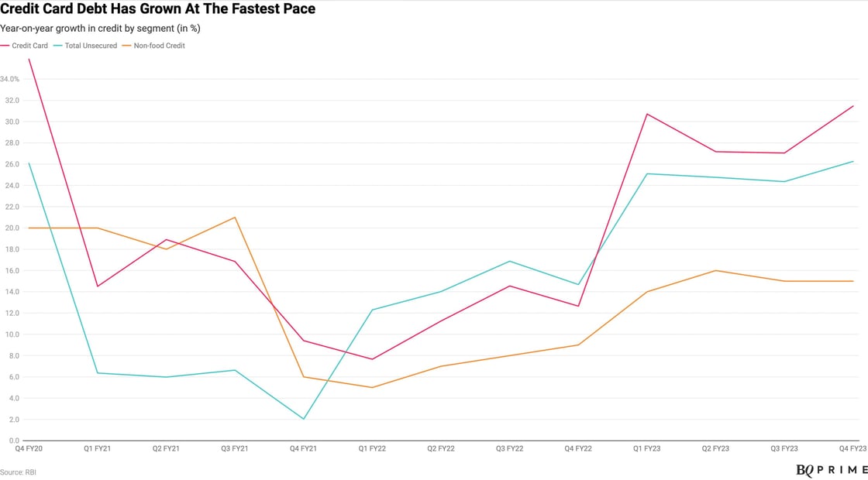Click the 34.0% y-axis label
This screenshot has height=480, width=868.
(10, 79)
